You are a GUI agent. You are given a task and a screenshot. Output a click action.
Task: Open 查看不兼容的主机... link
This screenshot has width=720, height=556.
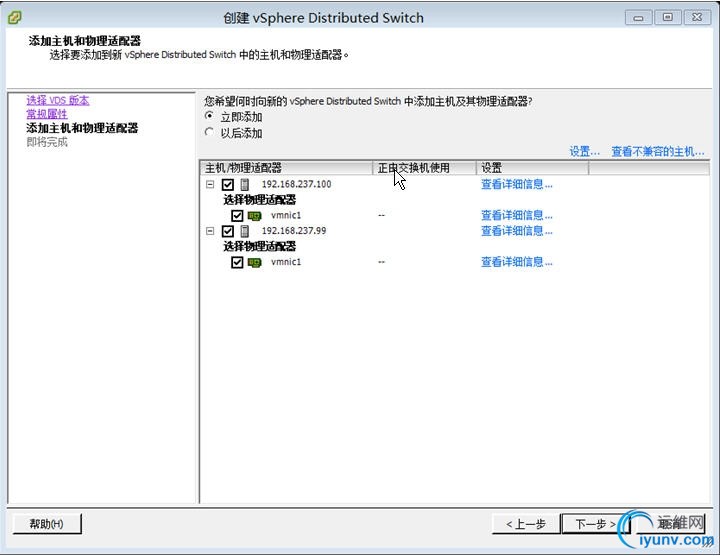(x=658, y=152)
